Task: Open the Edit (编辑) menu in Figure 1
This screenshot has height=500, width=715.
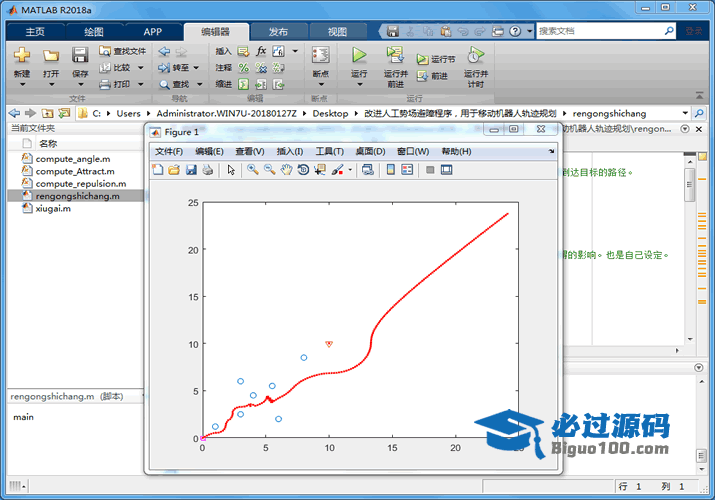Action: point(209,151)
